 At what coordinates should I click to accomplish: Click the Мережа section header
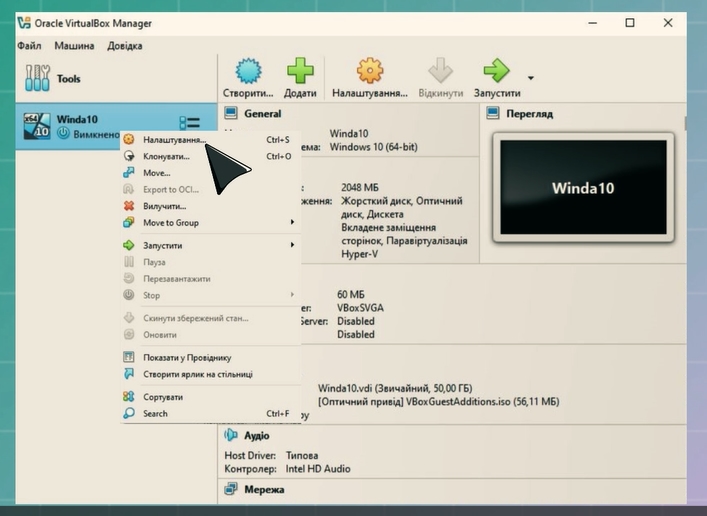(x=264, y=489)
